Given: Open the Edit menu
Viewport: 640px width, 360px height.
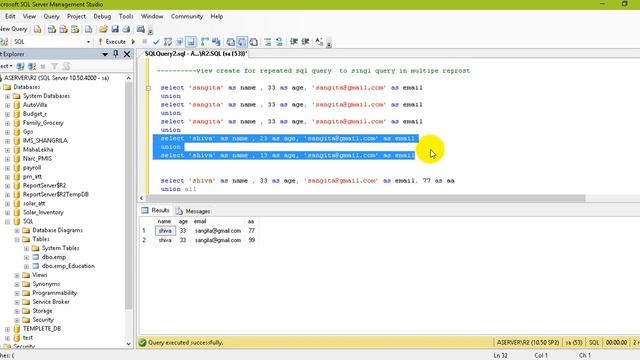Looking at the screenshot, I should click(x=10, y=16).
